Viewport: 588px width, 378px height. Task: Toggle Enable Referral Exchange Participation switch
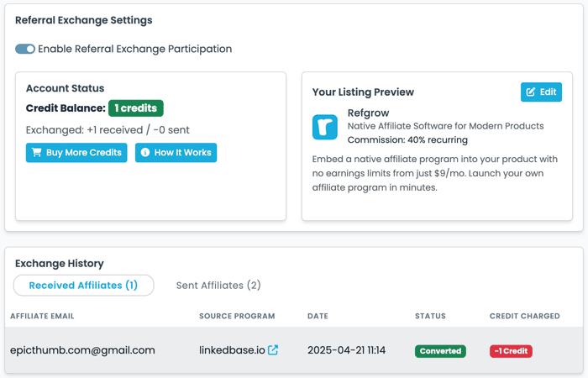tap(25, 49)
